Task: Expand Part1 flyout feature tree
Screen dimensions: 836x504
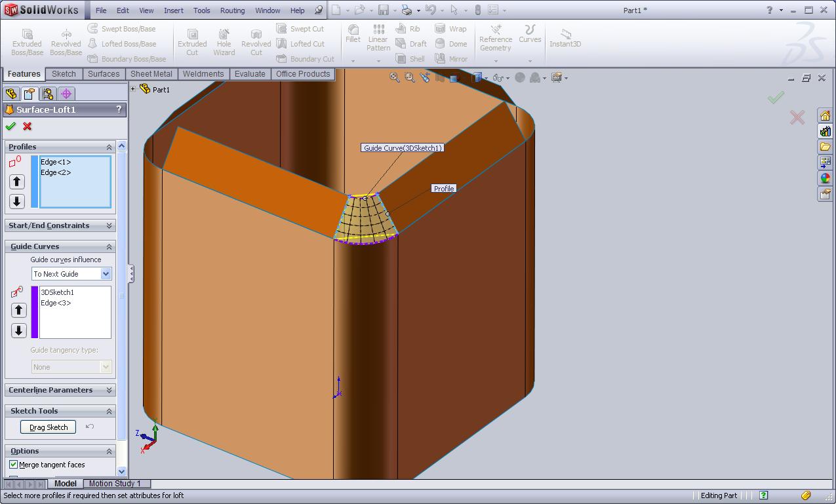Action: pos(133,89)
